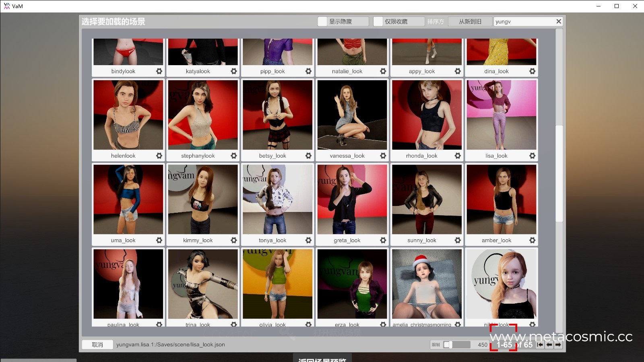Select the stephanylook file name

198,156
